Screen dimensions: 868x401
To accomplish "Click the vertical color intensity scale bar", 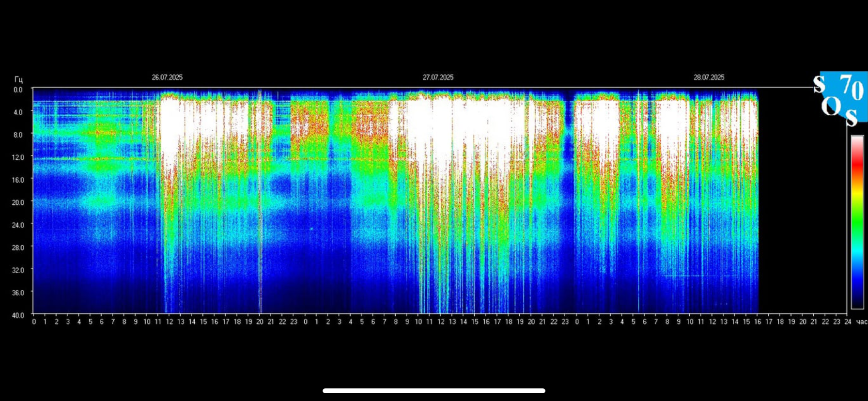I will [857, 222].
